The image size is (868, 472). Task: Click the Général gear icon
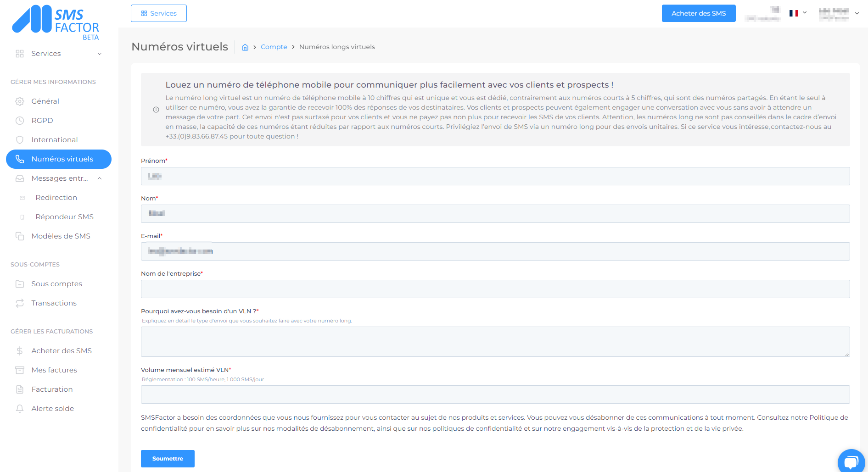[20, 101]
